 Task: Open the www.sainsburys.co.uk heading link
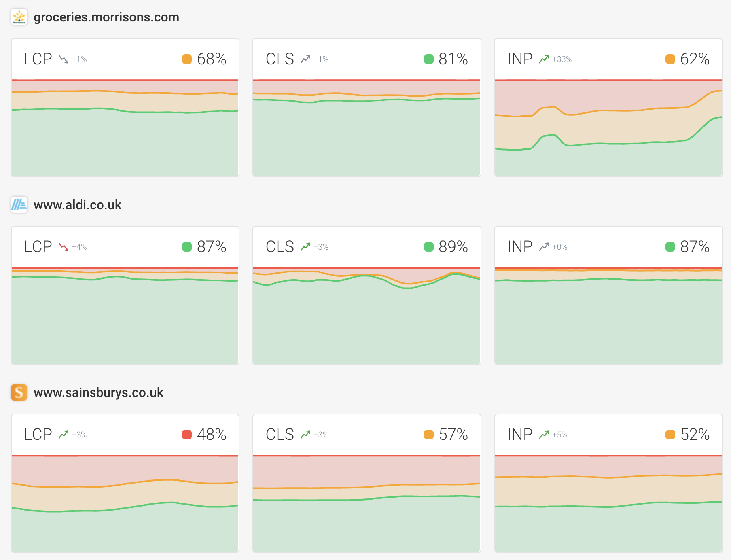click(99, 393)
